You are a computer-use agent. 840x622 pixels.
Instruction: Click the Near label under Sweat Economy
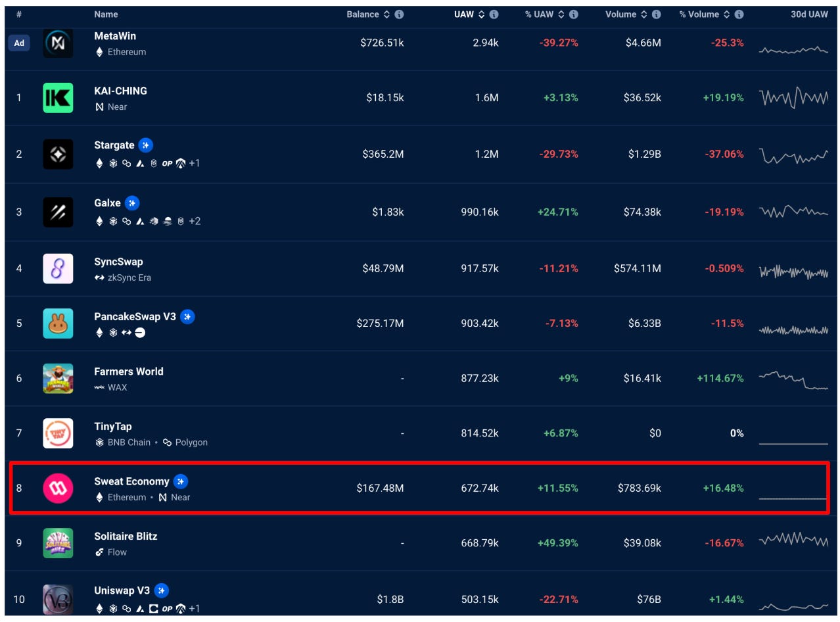[x=180, y=497]
